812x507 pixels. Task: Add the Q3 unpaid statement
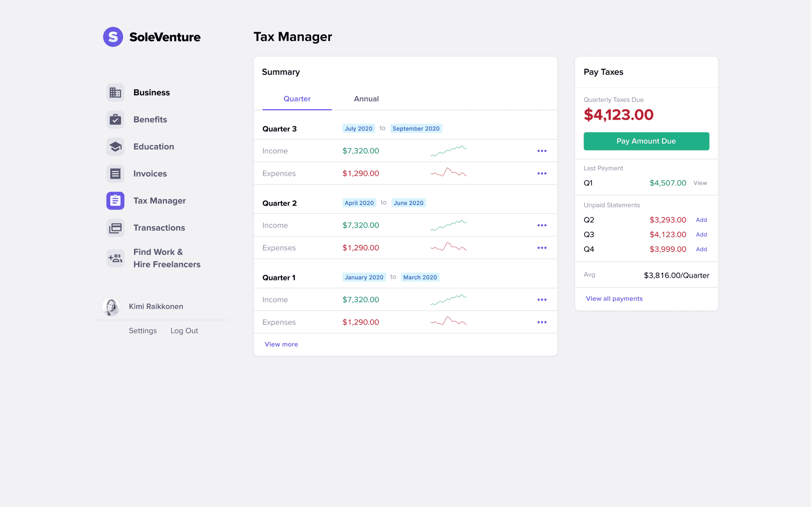pyautogui.click(x=701, y=235)
